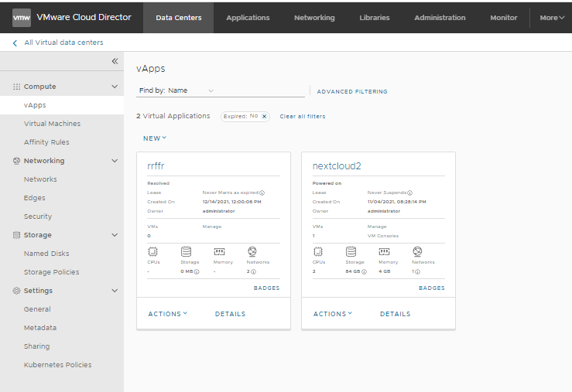Click the Storage icon on nextcloud2 card

click(351, 252)
